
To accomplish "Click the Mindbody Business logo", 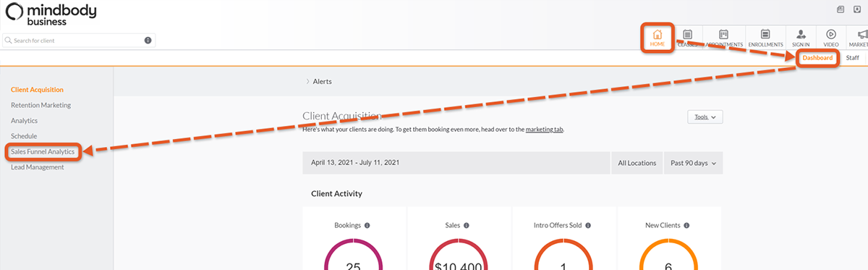I will [x=51, y=14].
